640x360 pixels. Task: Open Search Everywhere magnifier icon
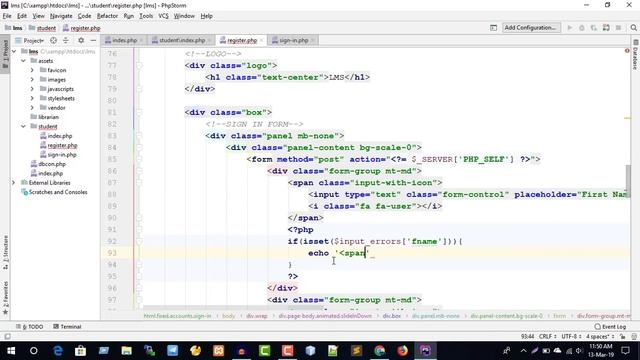point(633,28)
